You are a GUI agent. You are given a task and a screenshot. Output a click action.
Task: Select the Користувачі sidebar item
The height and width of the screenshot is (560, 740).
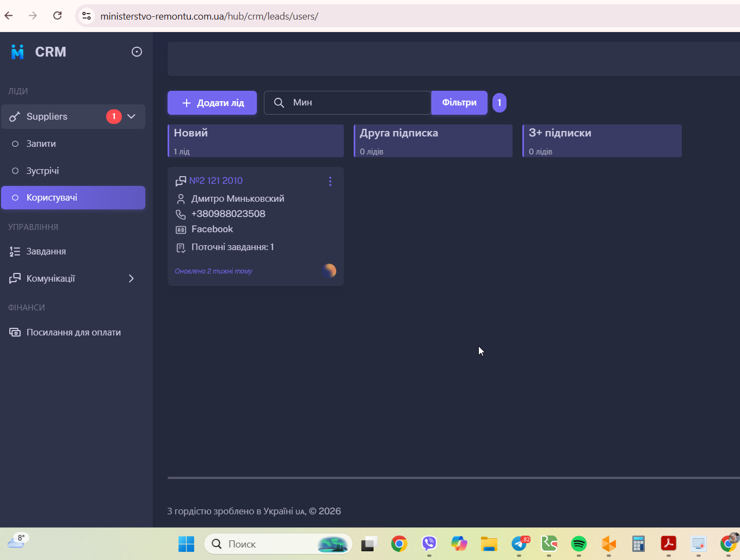pos(73,197)
